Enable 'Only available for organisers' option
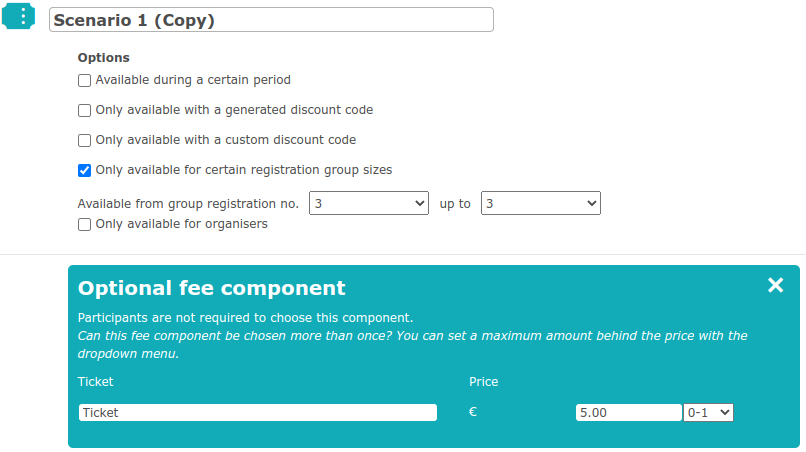The width and height of the screenshot is (806, 452). [84, 225]
